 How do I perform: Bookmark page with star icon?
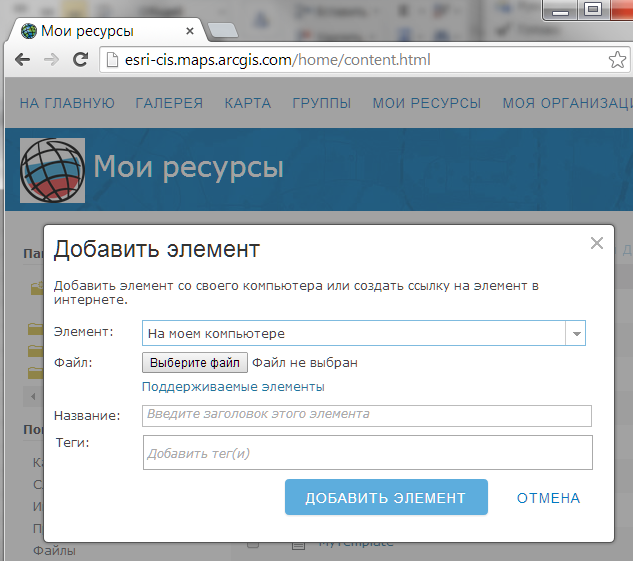617,60
